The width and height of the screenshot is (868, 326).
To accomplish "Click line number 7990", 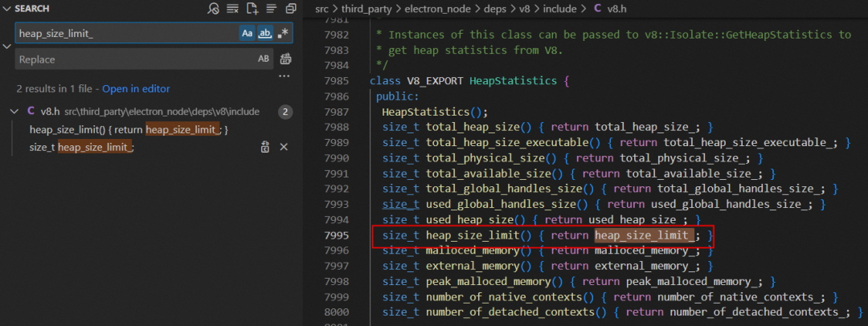I will coord(337,158).
